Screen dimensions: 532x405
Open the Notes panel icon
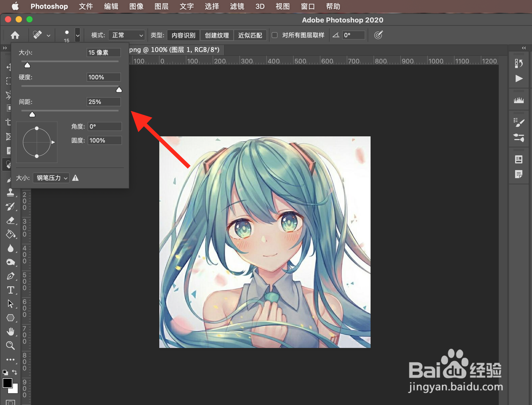[519, 174]
